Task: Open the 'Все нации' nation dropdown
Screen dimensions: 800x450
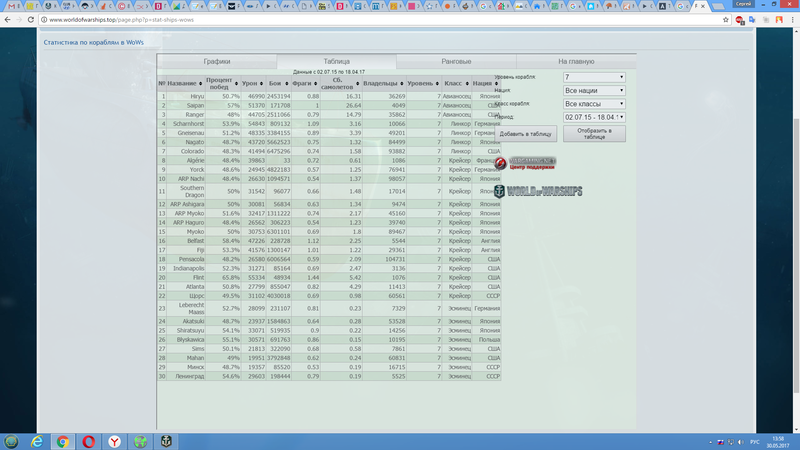Action: (593, 90)
